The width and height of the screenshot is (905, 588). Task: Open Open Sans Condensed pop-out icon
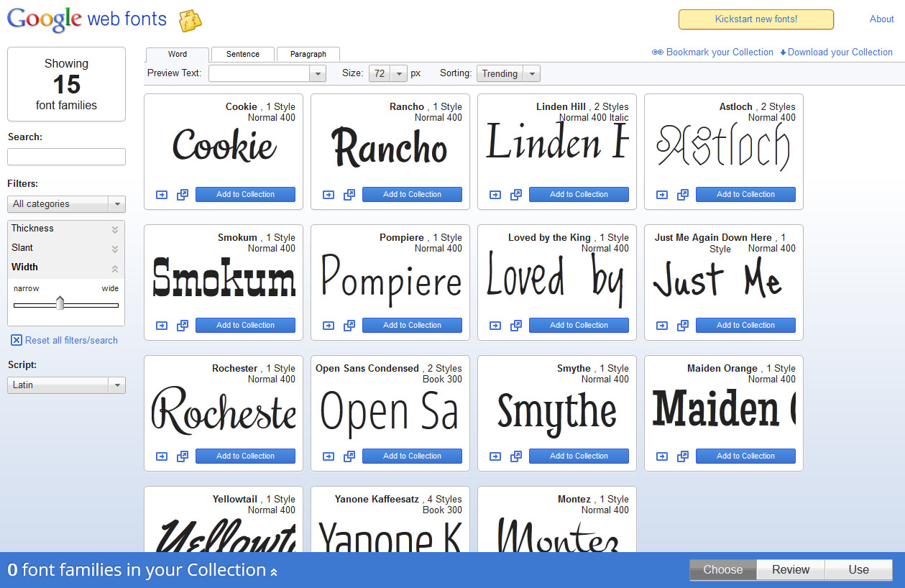pyautogui.click(x=349, y=456)
